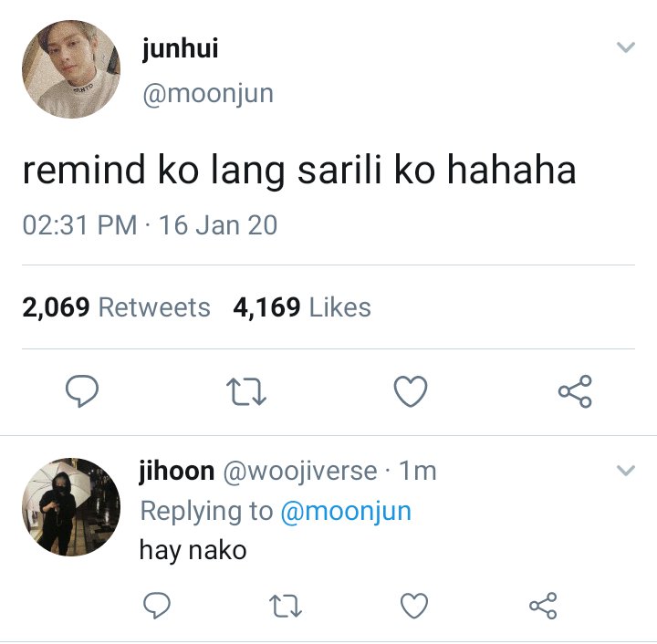Open jihoon's profile picture

tap(71, 507)
